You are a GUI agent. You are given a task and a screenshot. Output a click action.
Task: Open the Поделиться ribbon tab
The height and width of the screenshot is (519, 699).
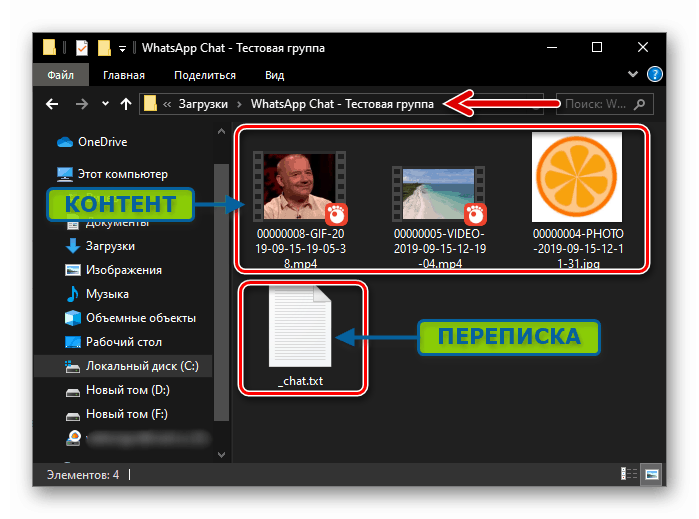coord(205,75)
